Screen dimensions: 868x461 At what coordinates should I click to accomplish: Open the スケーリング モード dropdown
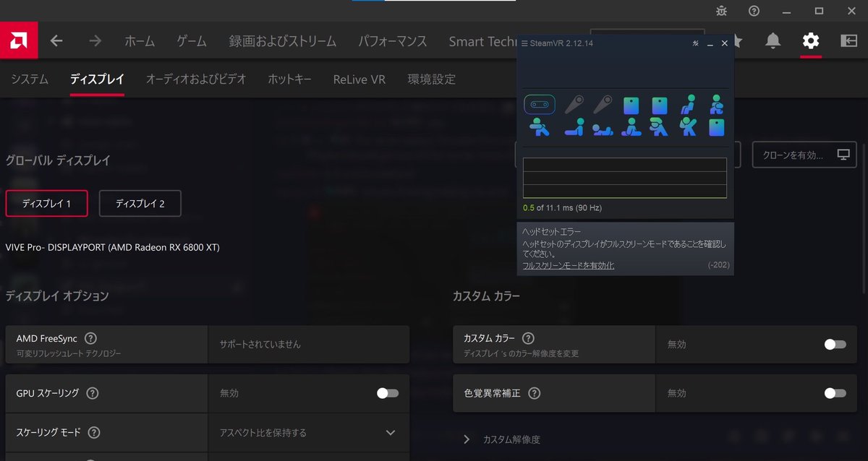click(309, 433)
